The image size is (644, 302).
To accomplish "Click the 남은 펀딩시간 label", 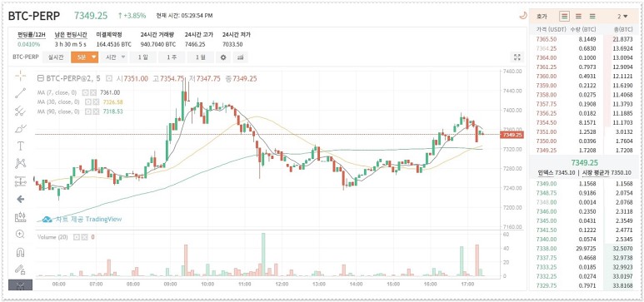I will [x=70, y=35].
